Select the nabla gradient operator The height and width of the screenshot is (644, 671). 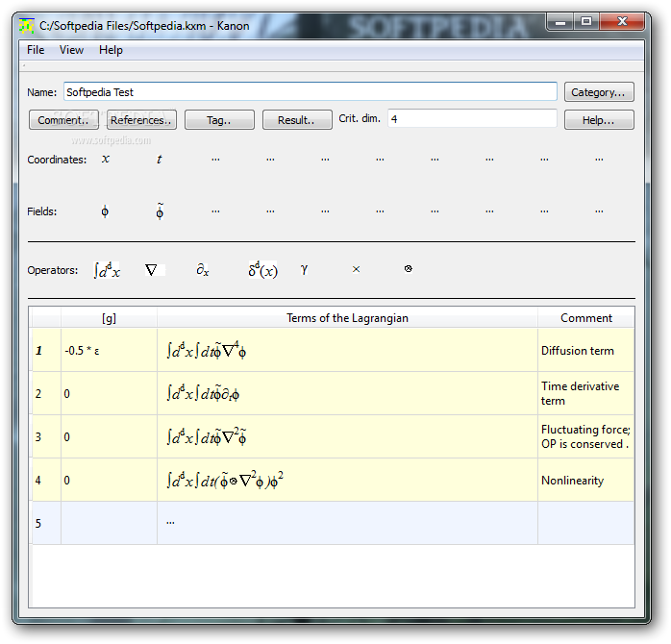[x=152, y=269]
